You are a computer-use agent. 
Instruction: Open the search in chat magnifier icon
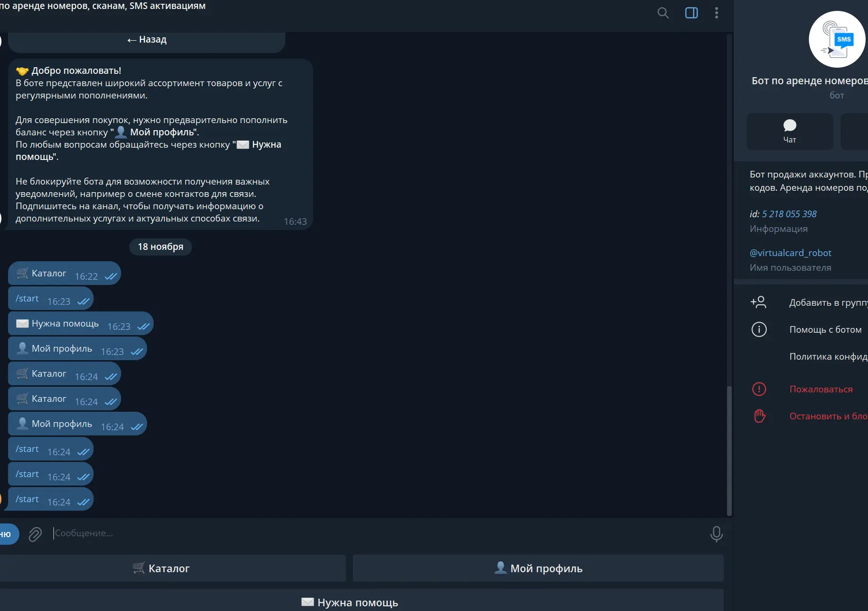click(x=663, y=13)
